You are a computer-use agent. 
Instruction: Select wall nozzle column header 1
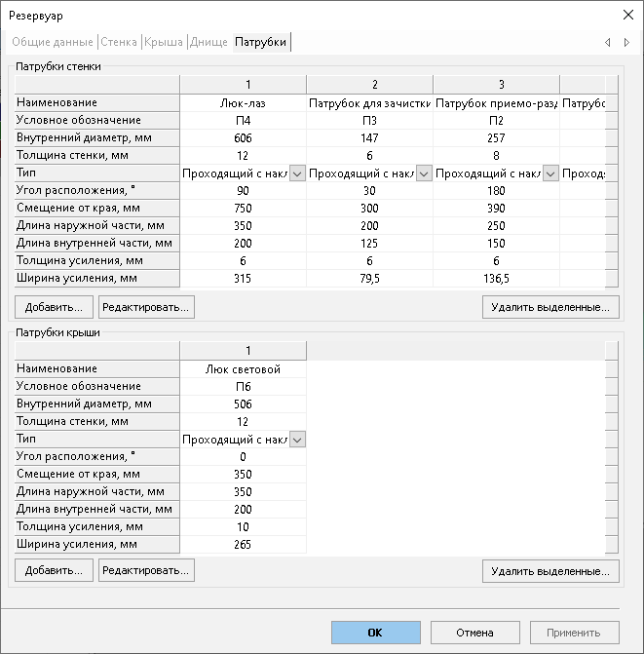pyautogui.click(x=243, y=85)
